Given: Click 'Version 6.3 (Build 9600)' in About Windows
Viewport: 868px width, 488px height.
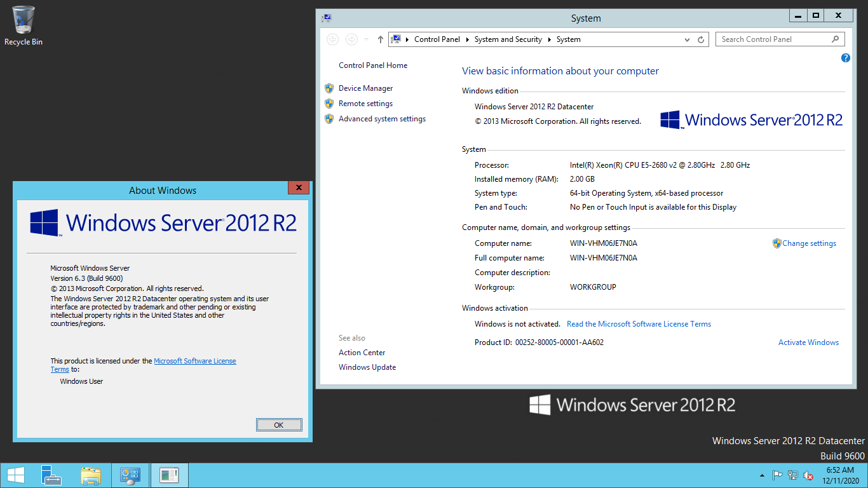Looking at the screenshot, I should (86, 278).
